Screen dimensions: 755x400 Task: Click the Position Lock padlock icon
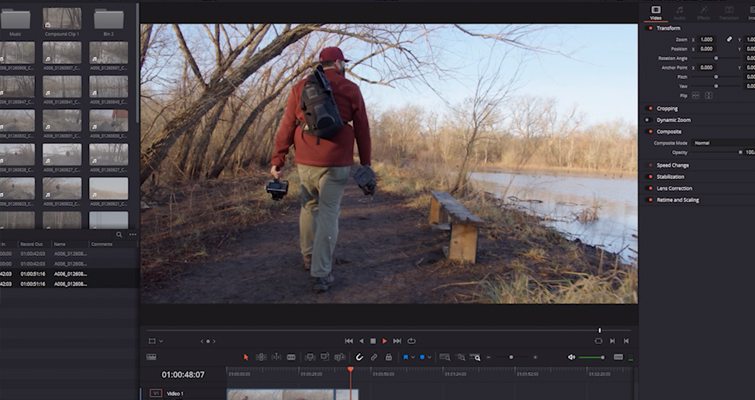[x=388, y=357]
